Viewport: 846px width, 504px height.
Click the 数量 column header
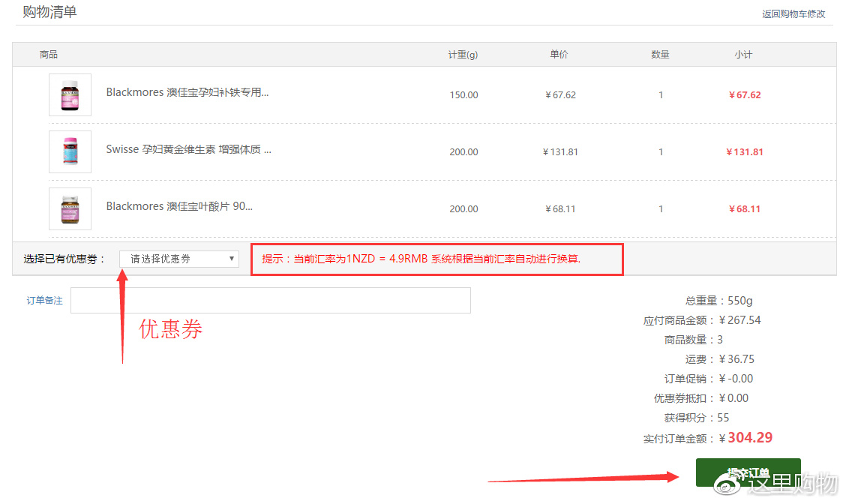click(660, 55)
